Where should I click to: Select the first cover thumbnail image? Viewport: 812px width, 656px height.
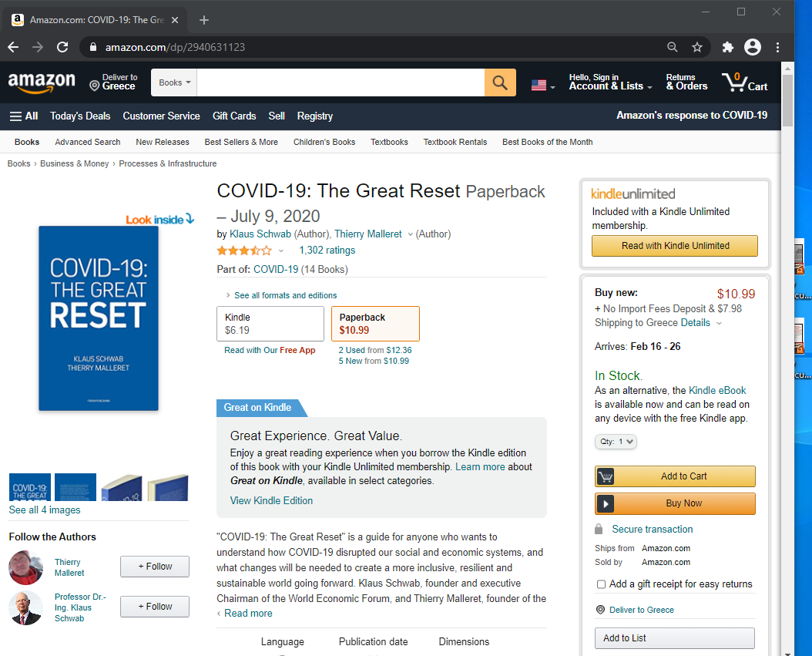point(30,487)
